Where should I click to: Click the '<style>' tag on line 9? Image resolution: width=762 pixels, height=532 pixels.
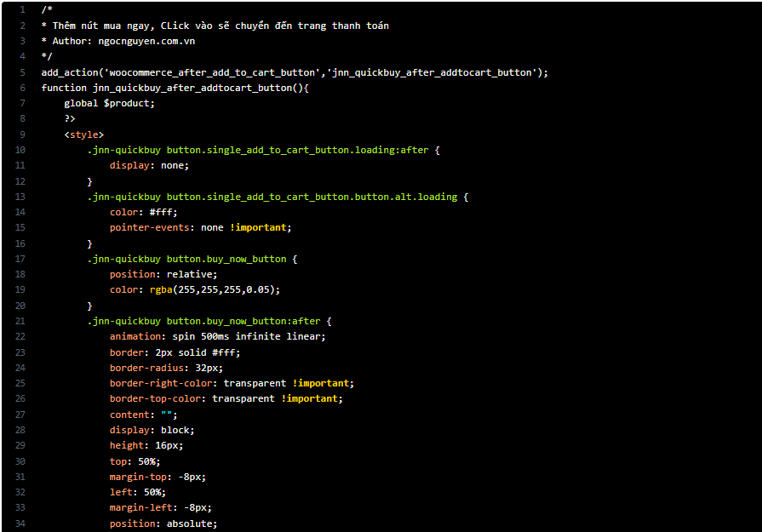[x=84, y=134]
